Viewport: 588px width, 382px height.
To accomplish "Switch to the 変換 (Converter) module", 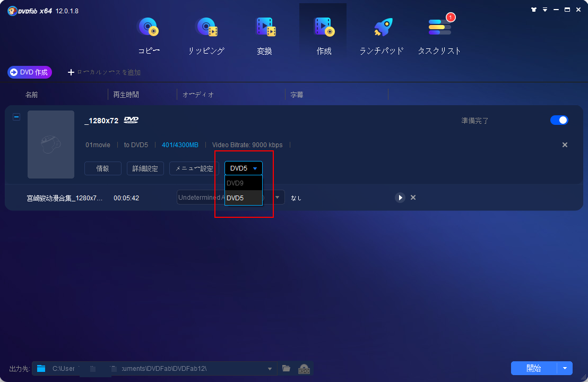I will [265, 37].
